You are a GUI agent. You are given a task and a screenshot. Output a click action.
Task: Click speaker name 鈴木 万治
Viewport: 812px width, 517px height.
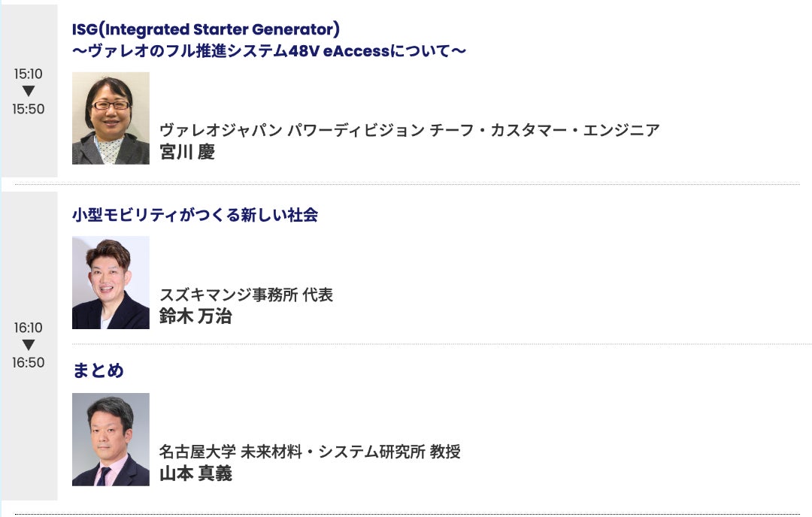click(x=195, y=316)
